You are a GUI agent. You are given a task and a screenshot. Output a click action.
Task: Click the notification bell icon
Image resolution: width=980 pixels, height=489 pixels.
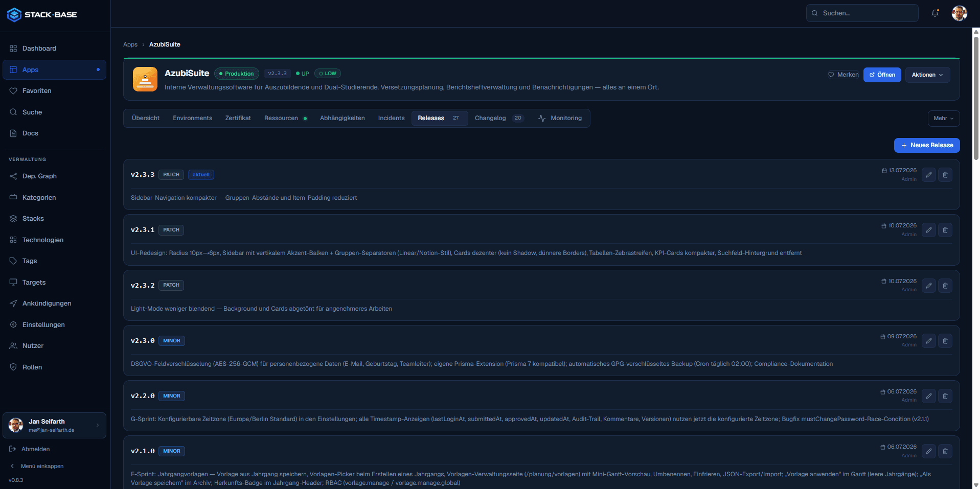pos(935,13)
